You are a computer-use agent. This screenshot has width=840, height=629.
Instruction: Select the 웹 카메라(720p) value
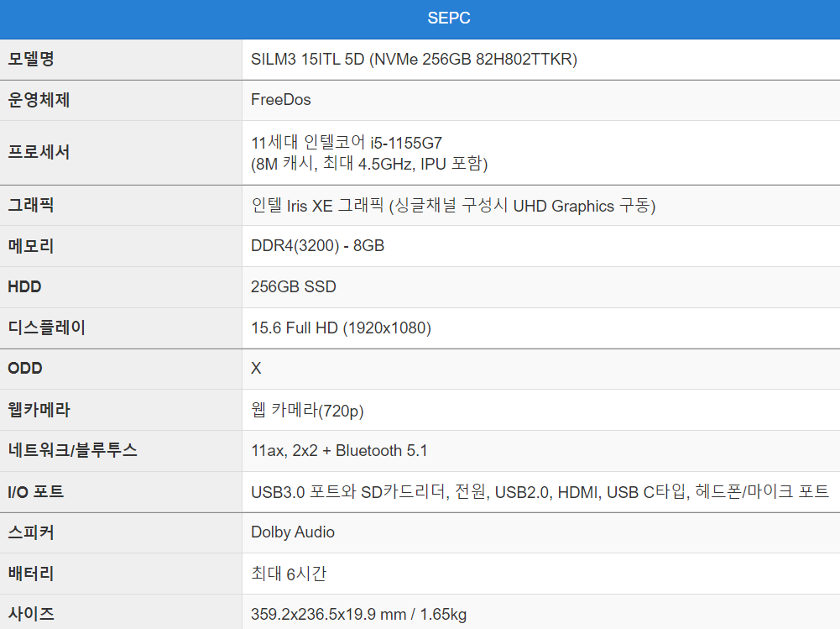pyautogui.click(x=307, y=410)
